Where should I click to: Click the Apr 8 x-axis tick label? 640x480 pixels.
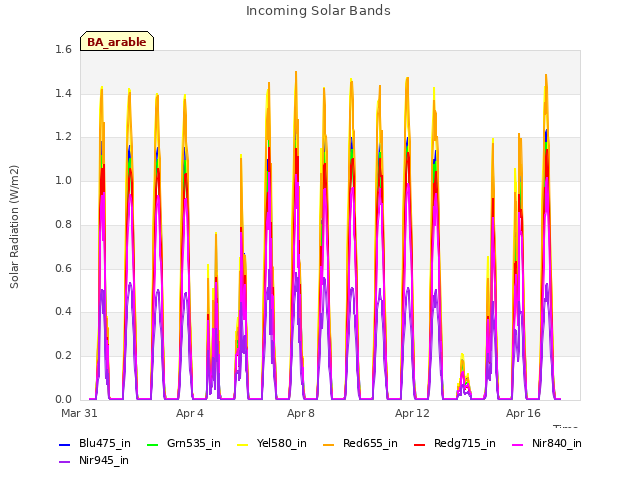pyautogui.click(x=301, y=413)
